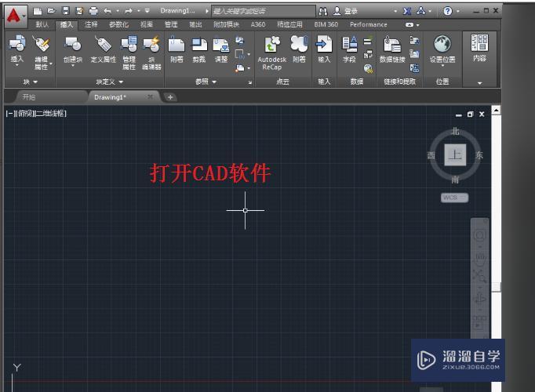
Task: Click the Plot printer icon
Action: click(x=93, y=11)
